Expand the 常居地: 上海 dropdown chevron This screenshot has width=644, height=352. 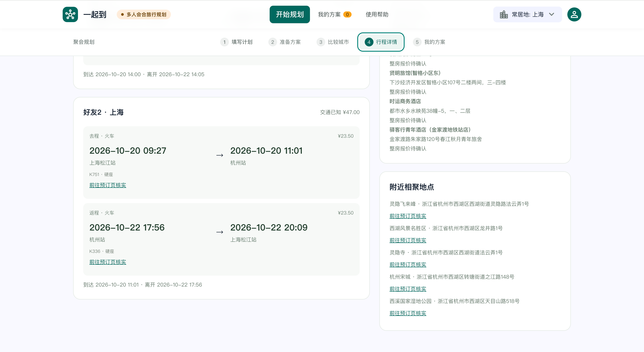pos(552,14)
